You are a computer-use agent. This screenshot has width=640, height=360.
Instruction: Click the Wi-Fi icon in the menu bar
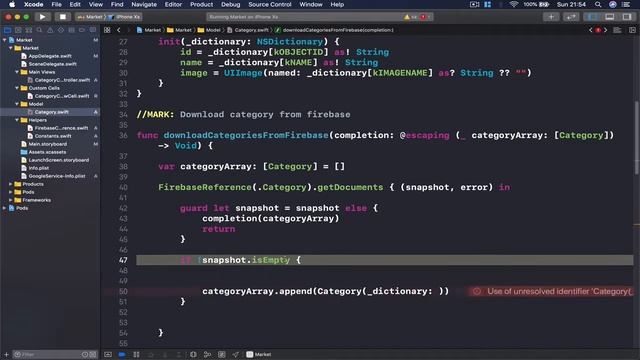513,4
